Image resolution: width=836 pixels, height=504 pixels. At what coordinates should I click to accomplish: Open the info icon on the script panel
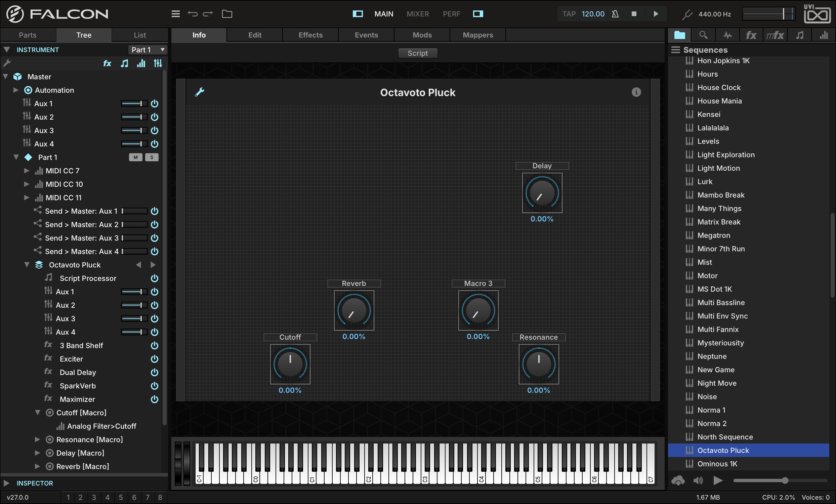636,92
